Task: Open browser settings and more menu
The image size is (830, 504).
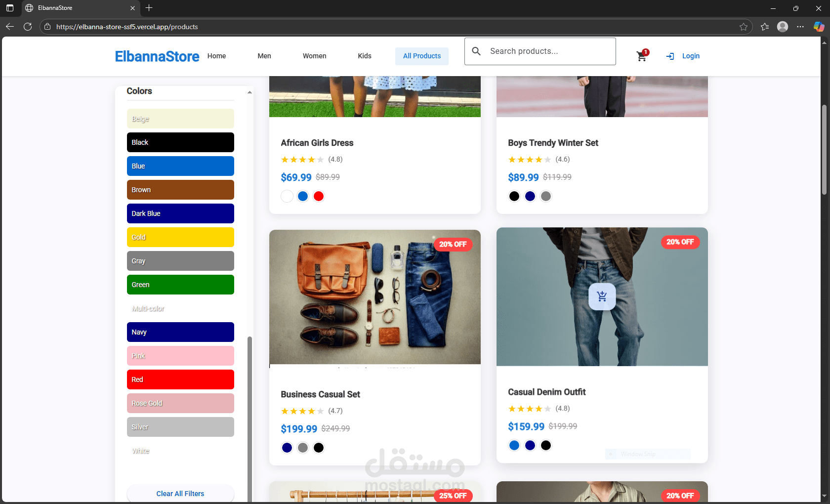Action: pyautogui.click(x=800, y=27)
